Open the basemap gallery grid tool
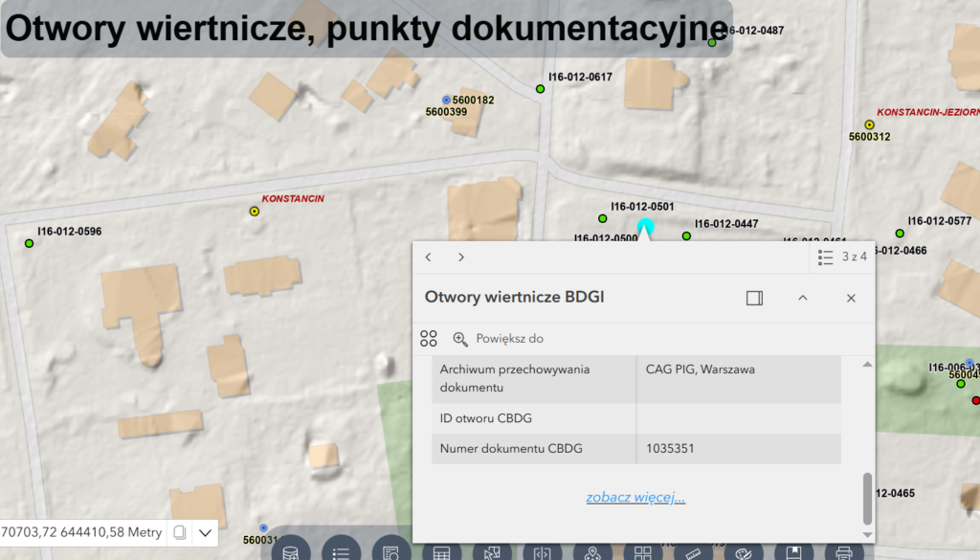 (x=642, y=551)
